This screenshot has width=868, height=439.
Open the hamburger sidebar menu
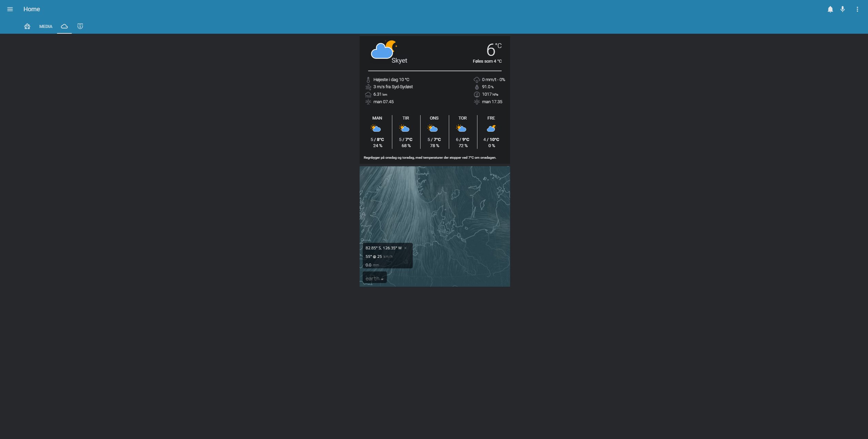tap(10, 9)
